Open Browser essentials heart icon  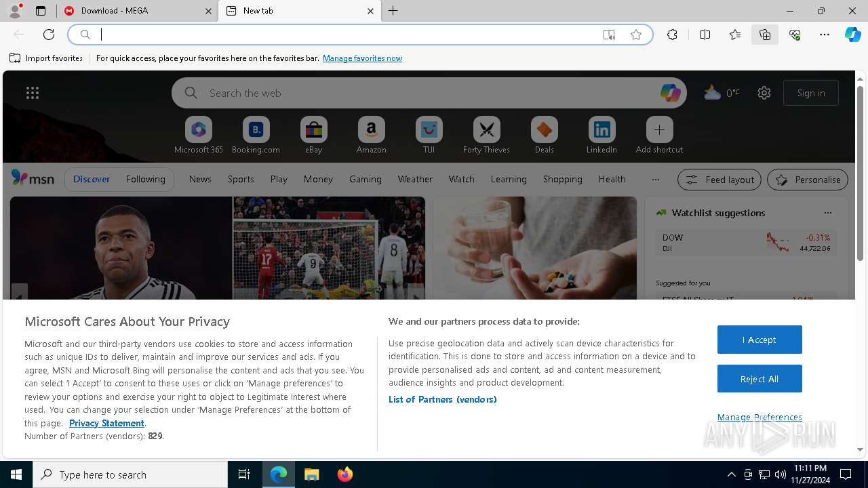click(795, 35)
